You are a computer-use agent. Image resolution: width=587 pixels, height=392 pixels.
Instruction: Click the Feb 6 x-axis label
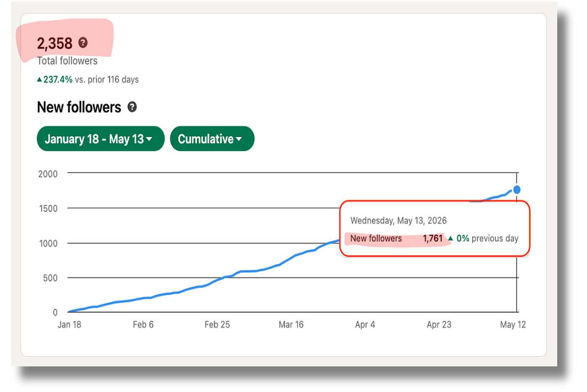(143, 325)
